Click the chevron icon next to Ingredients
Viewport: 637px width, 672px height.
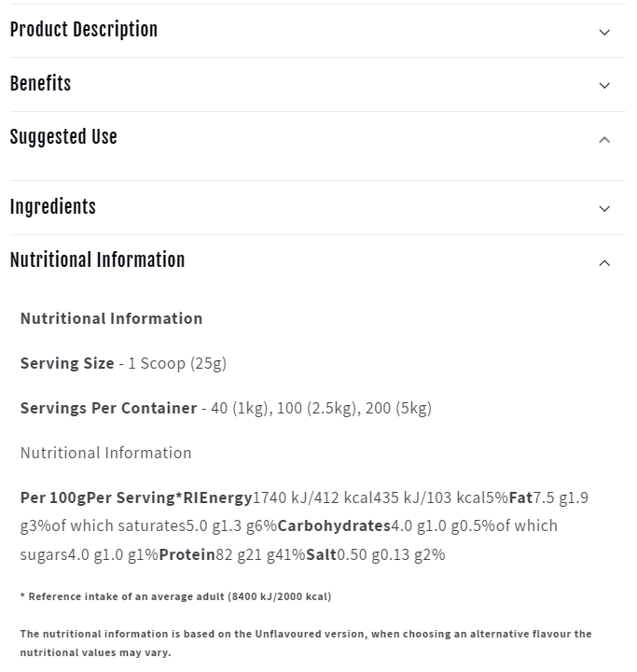click(604, 209)
